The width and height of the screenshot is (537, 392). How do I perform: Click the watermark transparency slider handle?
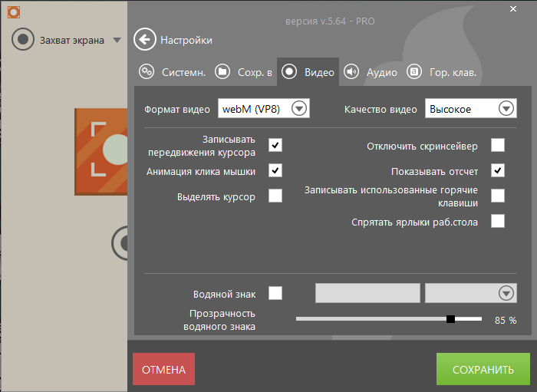pos(451,319)
